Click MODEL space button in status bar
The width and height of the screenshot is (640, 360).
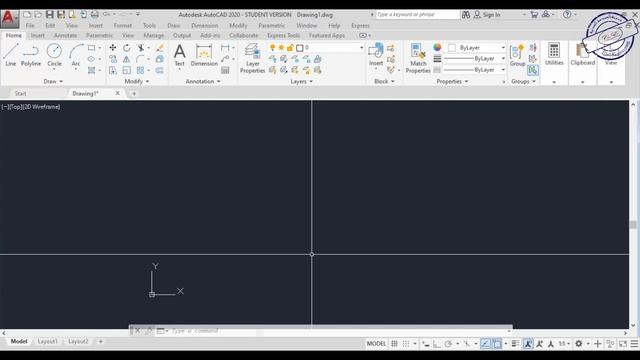coord(376,344)
